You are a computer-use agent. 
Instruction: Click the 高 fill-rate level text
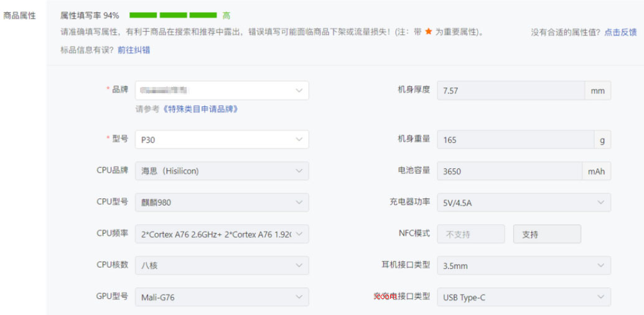226,16
